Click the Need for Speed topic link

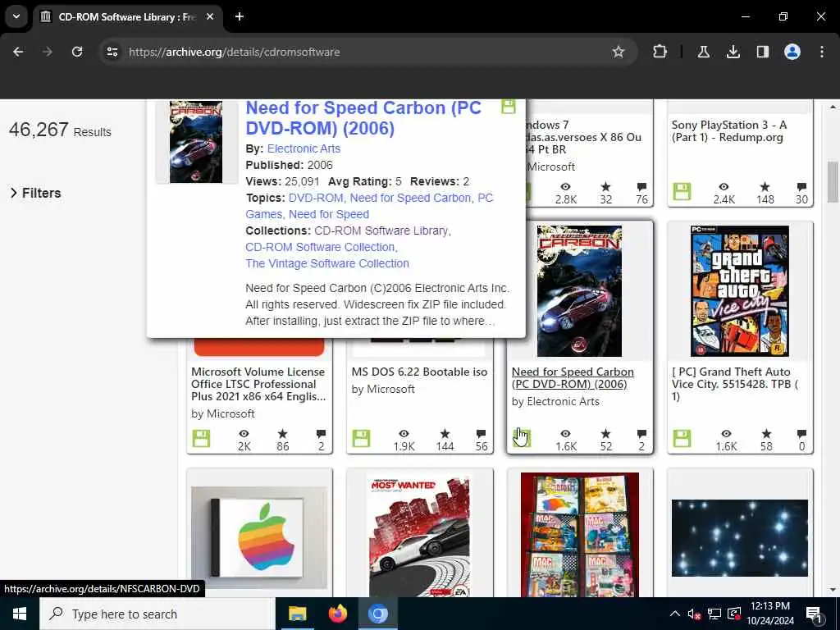tap(328, 214)
